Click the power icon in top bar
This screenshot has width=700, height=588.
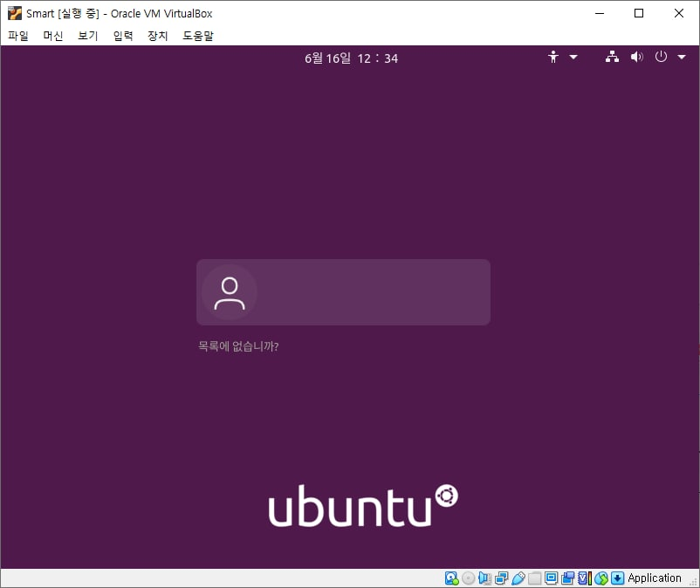(661, 57)
